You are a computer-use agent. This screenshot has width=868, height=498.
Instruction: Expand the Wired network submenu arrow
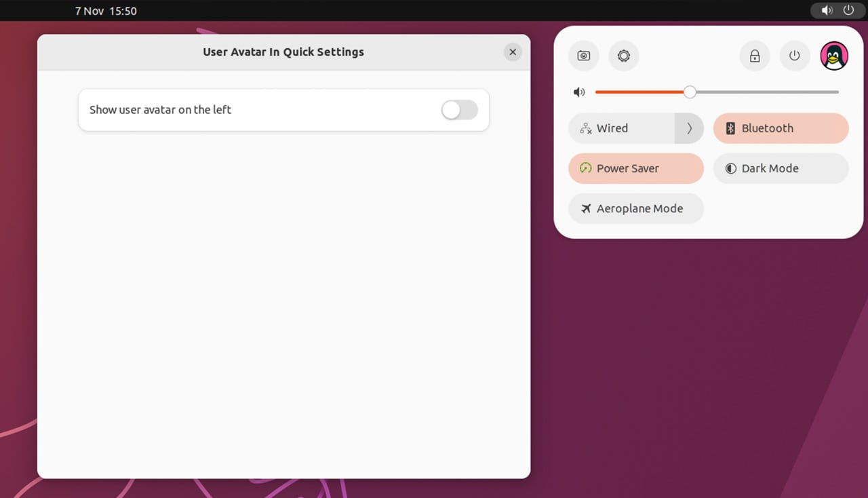tap(690, 128)
